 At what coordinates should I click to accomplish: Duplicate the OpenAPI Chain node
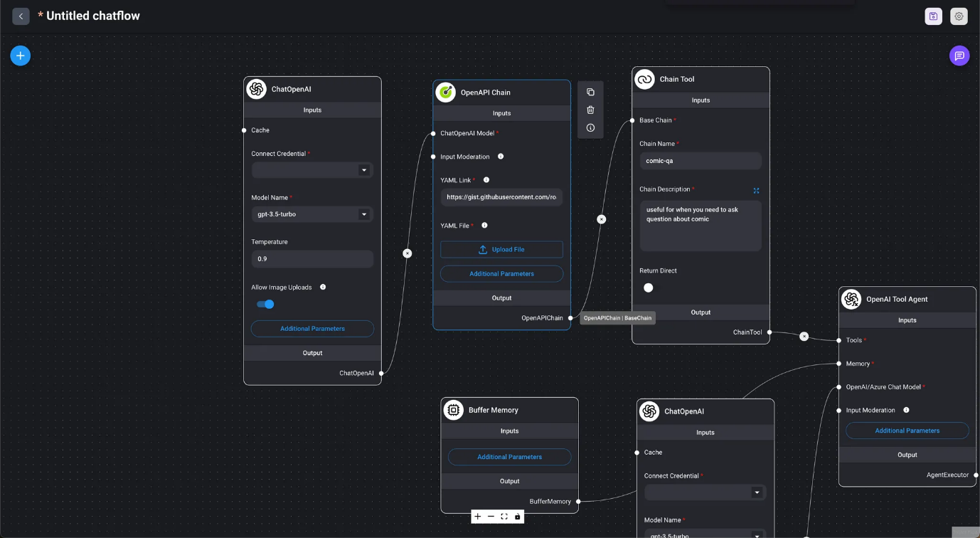(590, 92)
